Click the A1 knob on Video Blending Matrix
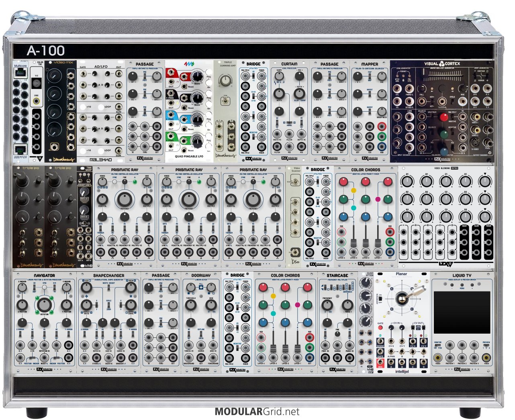Screen dimensions: 515x420 (407, 181)
